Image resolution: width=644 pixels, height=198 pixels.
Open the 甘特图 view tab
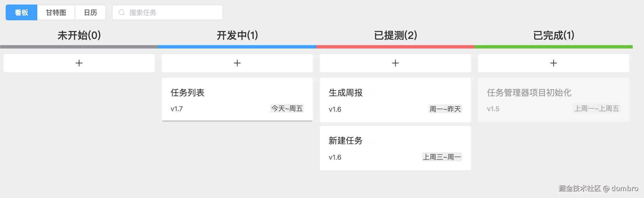tap(56, 12)
